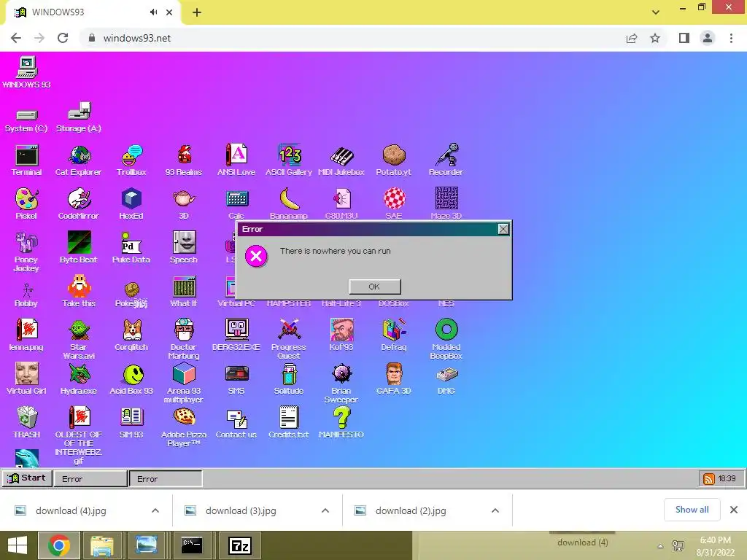This screenshot has height=560, width=747.
Task: Open Potato.yt icon
Action: pos(393,160)
